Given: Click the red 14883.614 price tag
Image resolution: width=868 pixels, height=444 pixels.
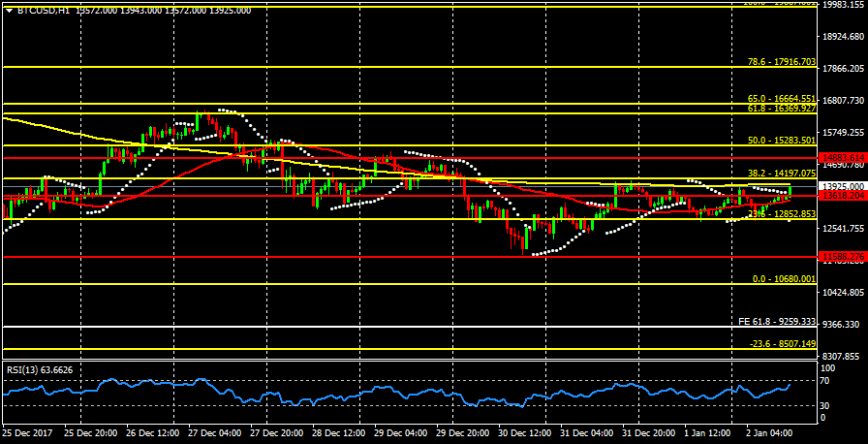Looking at the screenshot, I should [842, 157].
